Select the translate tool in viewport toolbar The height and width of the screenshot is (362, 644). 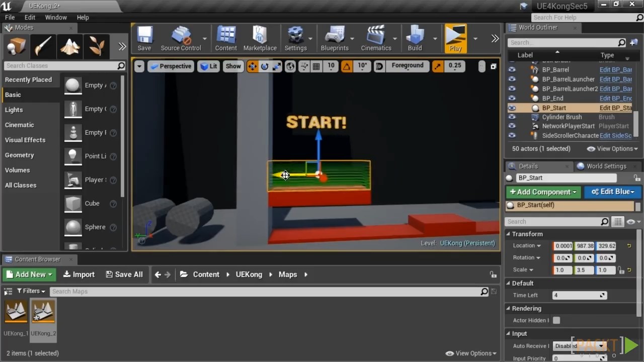(252, 66)
